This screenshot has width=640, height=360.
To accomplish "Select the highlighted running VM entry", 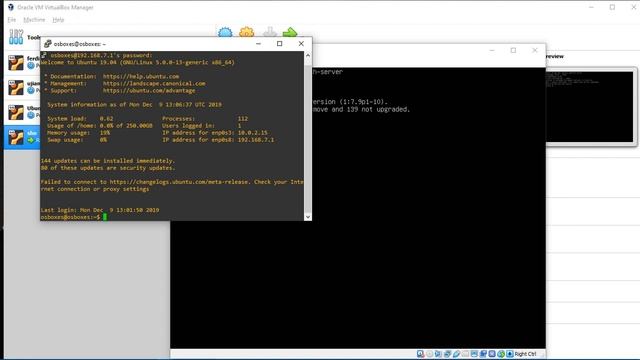I will tap(22, 137).
